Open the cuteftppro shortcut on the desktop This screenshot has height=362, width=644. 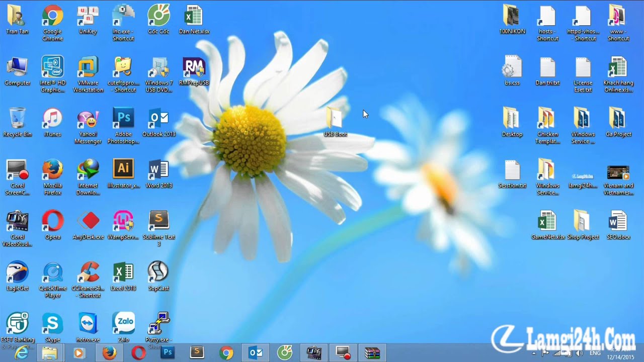coord(123,74)
